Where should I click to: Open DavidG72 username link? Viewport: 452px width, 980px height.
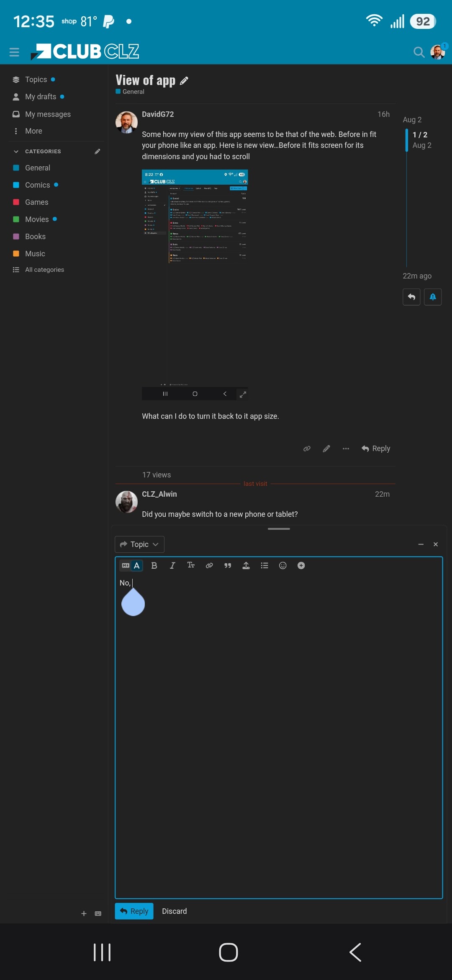tap(158, 114)
